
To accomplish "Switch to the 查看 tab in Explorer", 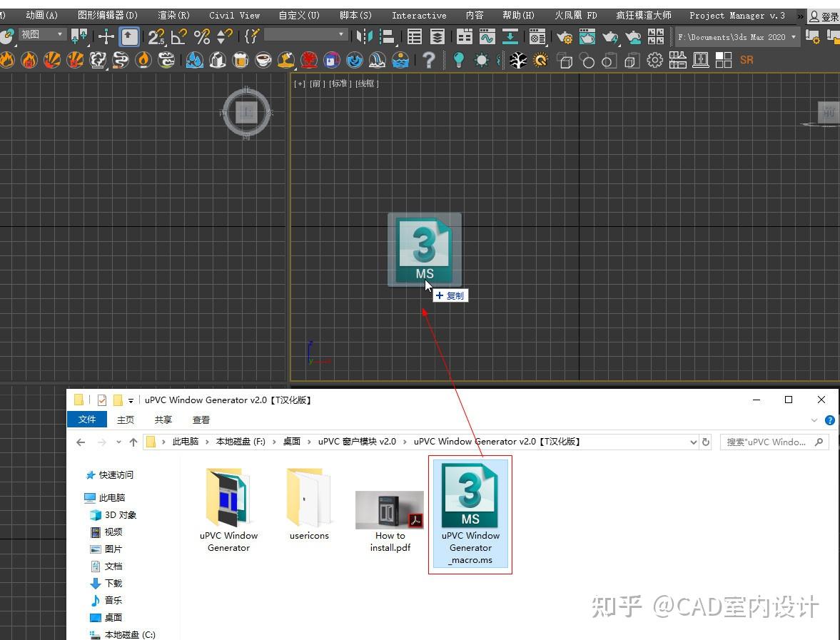I will click(201, 420).
